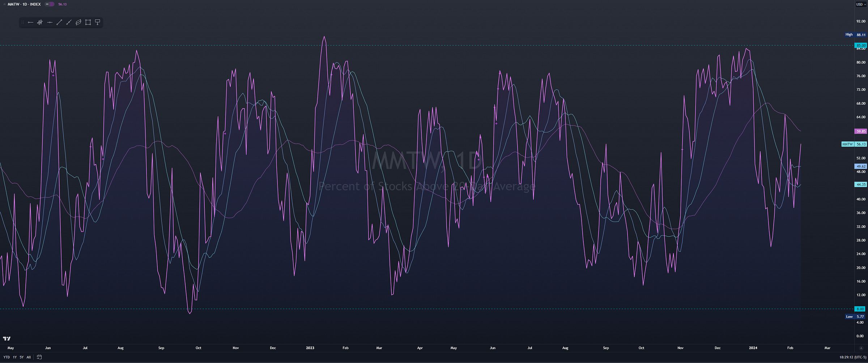This screenshot has width=868, height=363.
Task: Select the horizontal ray drawing tool
Action: (x=30, y=22)
